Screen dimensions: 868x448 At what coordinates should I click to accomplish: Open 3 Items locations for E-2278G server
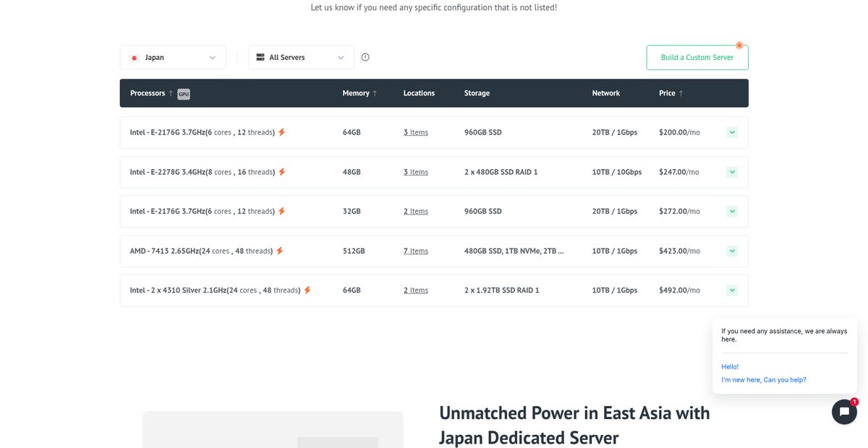[x=416, y=172]
